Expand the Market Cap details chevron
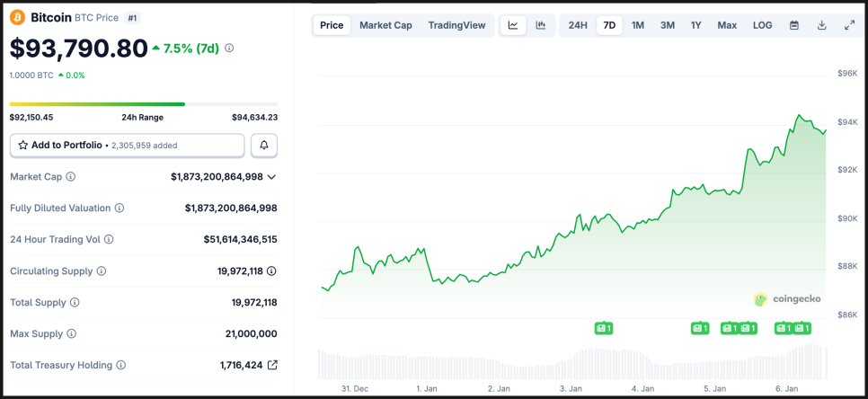Screen dimensions: 868x399 point(271,177)
